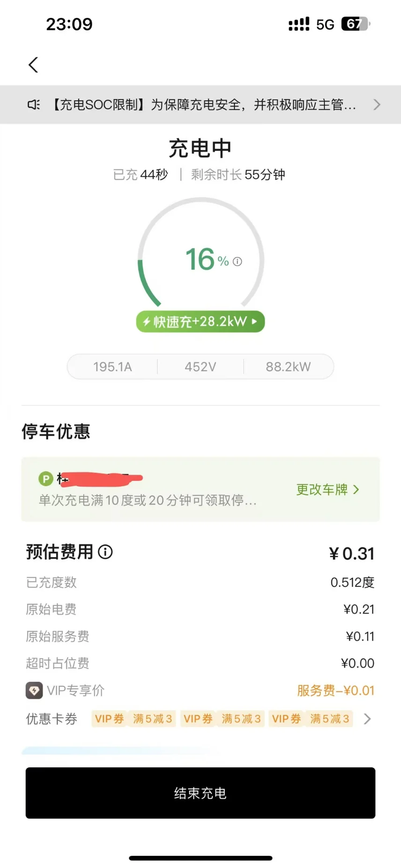Screen dimensions: 401x868
Task: Expand the 充电SOC限制 notice chevron
Action: pyautogui.click(x=377, y=105)
